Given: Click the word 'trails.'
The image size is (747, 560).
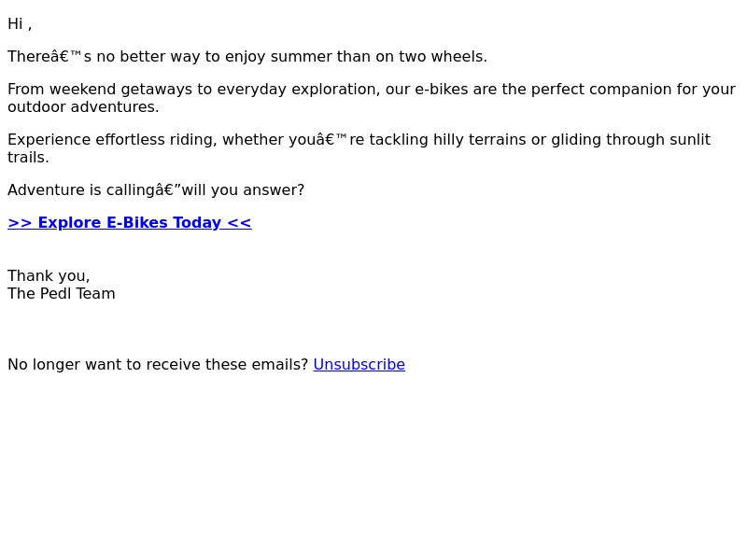Looking at the screenshot, I should 29,157.
